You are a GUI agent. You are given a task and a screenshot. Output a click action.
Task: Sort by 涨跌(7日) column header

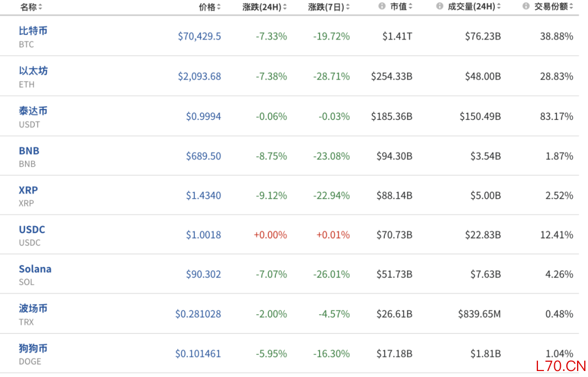pos(329,7)
